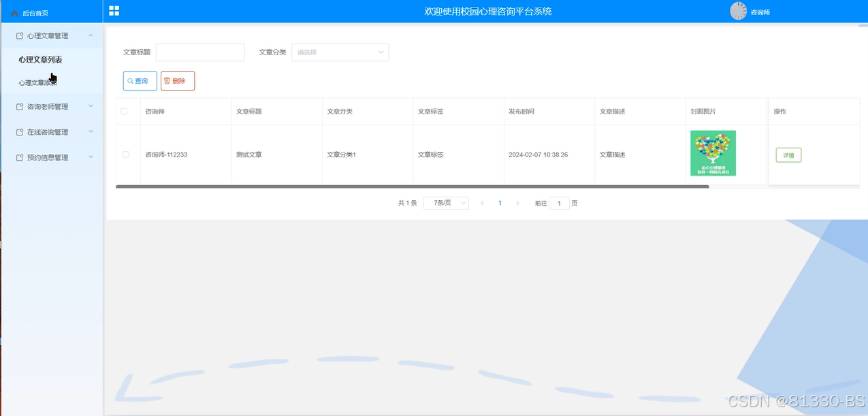Click the home icon beside 后台首页

point(15,13)
